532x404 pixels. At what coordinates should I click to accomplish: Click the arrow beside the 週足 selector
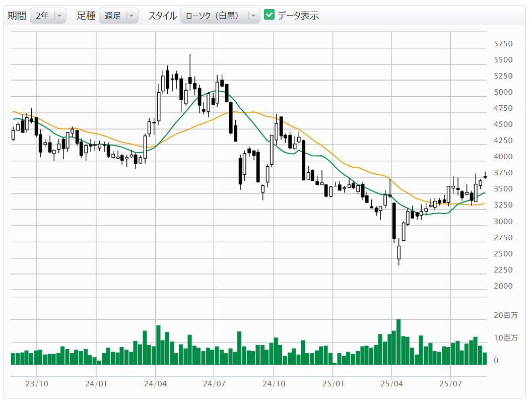coord(131,16)
